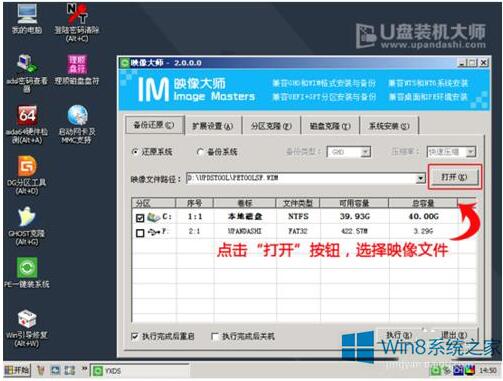Open the 开始 start menu button
The height and width of the screenshot is (381, 503).
click(x=17, y=370)
